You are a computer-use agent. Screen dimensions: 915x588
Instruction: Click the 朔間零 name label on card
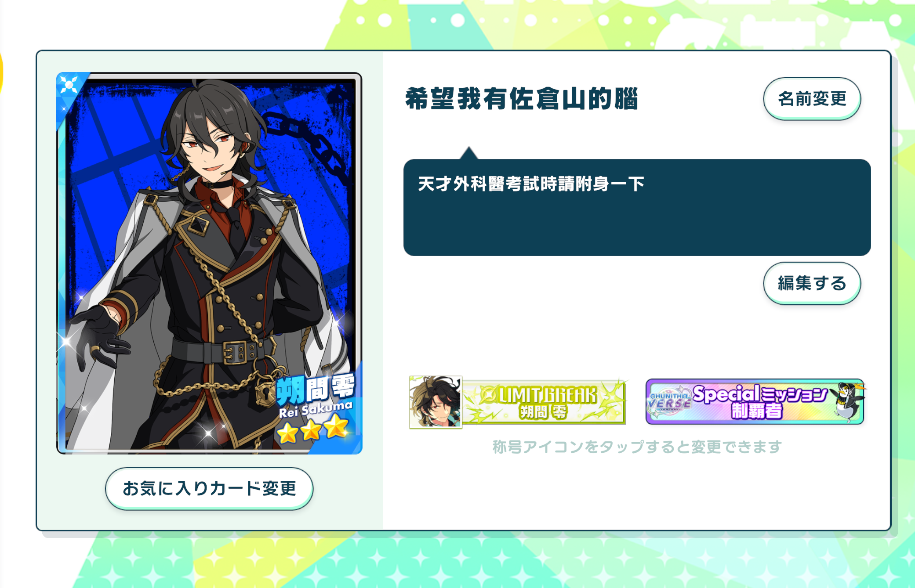[316, 389]
